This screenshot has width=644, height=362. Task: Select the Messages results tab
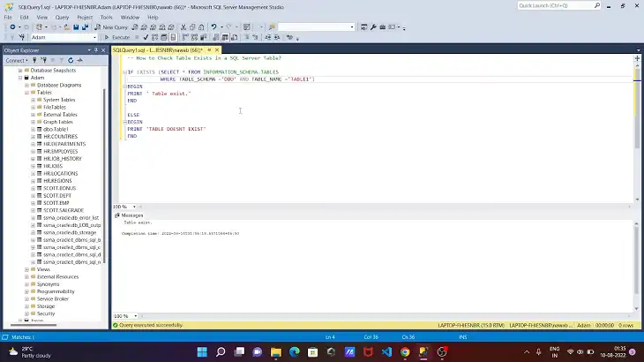(x=129, y=215)
